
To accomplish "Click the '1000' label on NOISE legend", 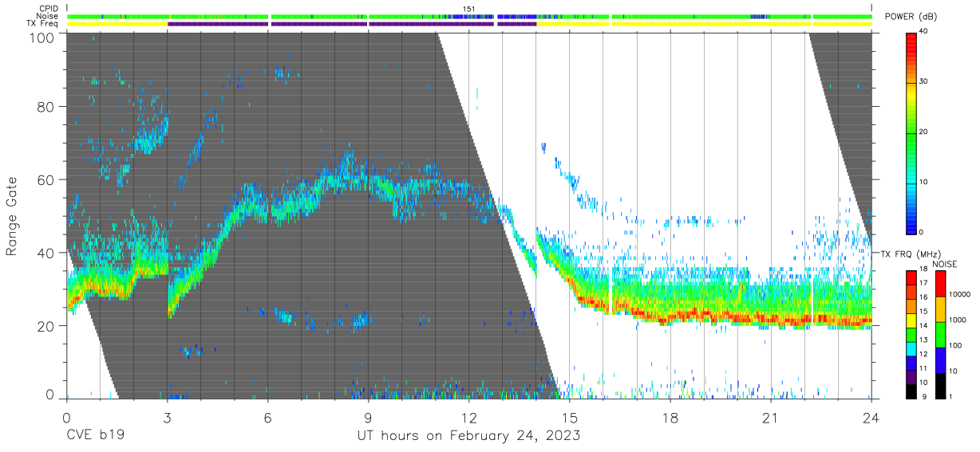I will (959, 320).
